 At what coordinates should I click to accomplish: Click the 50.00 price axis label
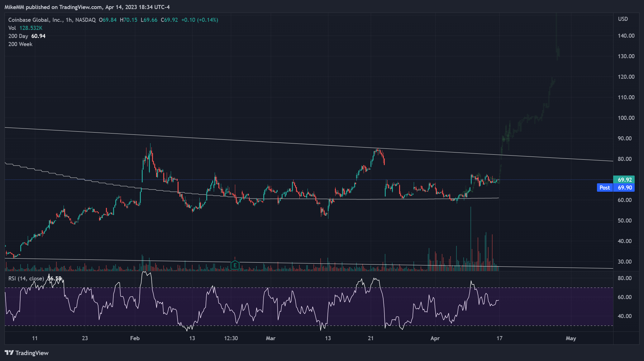point(625,221)
